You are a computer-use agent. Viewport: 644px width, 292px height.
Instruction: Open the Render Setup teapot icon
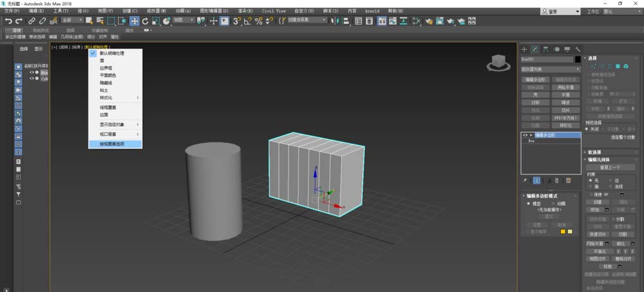[x=428, y=21]
